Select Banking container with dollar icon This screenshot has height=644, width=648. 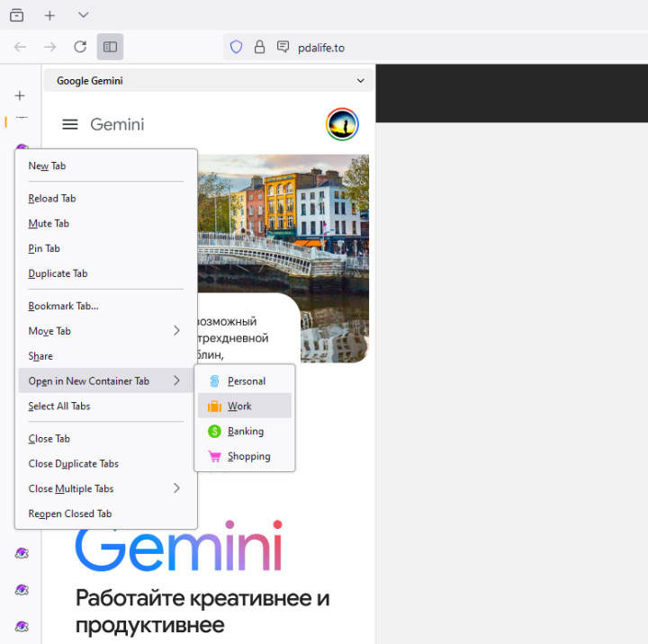[244, 432]
